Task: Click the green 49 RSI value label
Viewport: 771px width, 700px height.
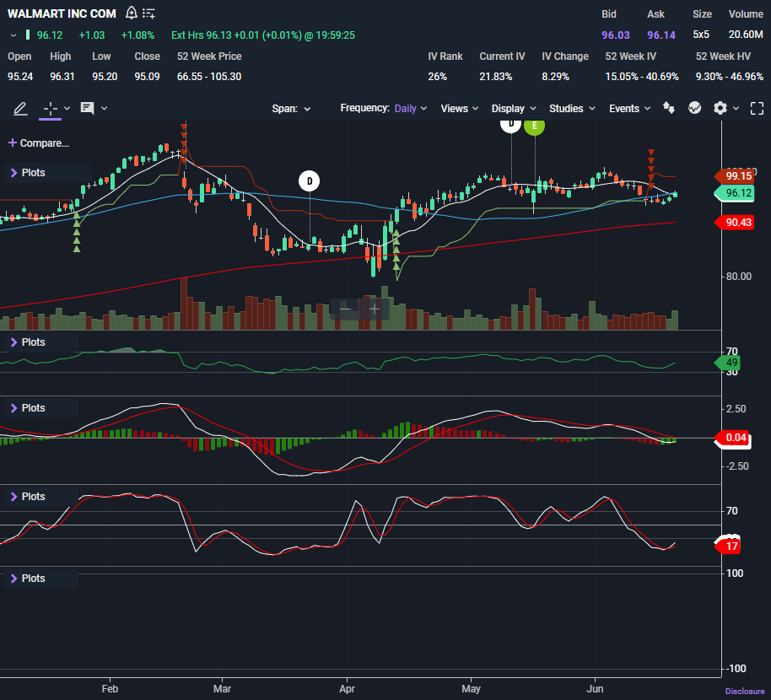Action: (727, 363)
